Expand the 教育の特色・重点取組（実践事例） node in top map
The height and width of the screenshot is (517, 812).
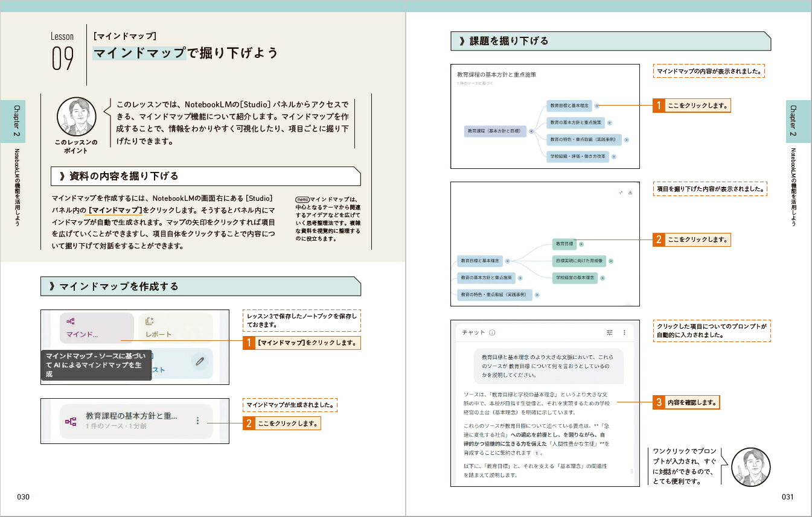point(627,139)
